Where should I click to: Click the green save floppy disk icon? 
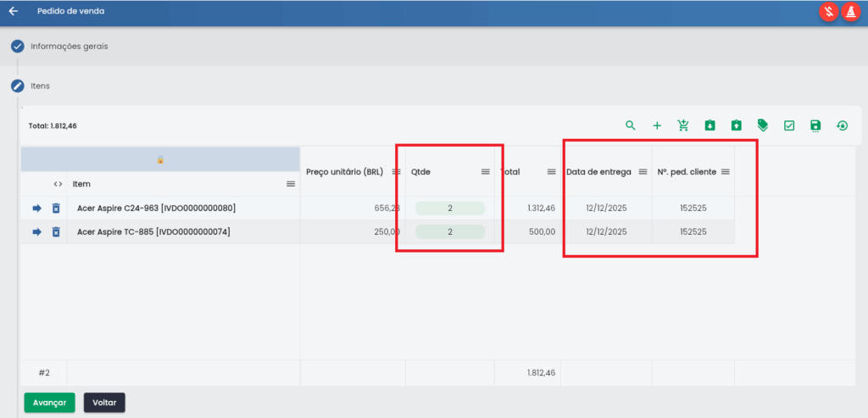pyautogui.click(x=815, y=125)
